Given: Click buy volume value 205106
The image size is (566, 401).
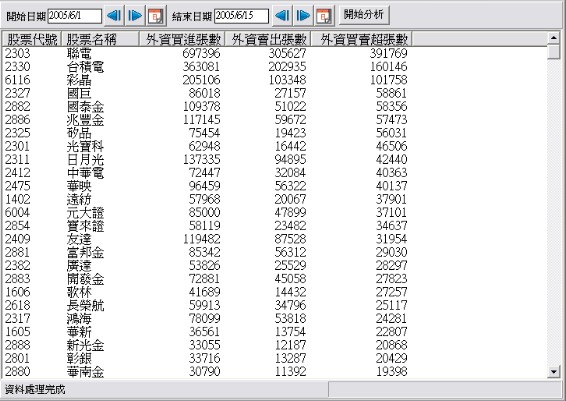Looking at the screenshot, I should tap(201, 80).
